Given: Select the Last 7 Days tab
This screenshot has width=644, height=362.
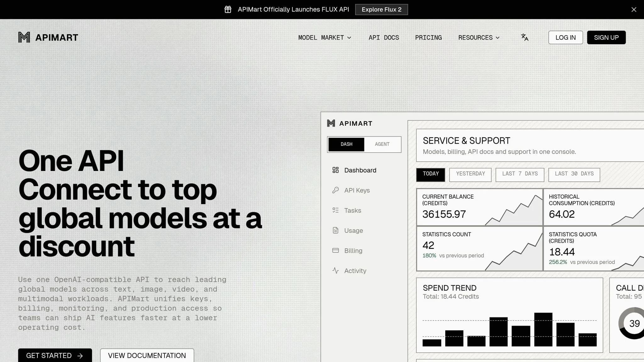Looking at the screenshot, I should point(520,175).
